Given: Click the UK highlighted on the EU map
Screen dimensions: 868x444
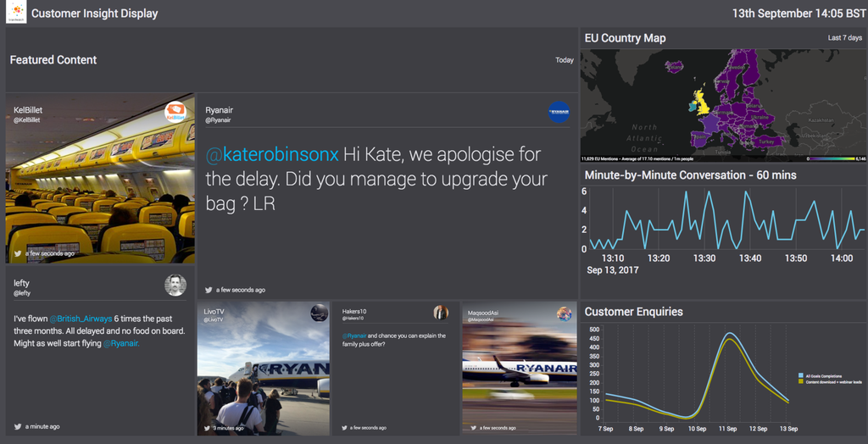Looking at the screenshot, I should point(700,102).
